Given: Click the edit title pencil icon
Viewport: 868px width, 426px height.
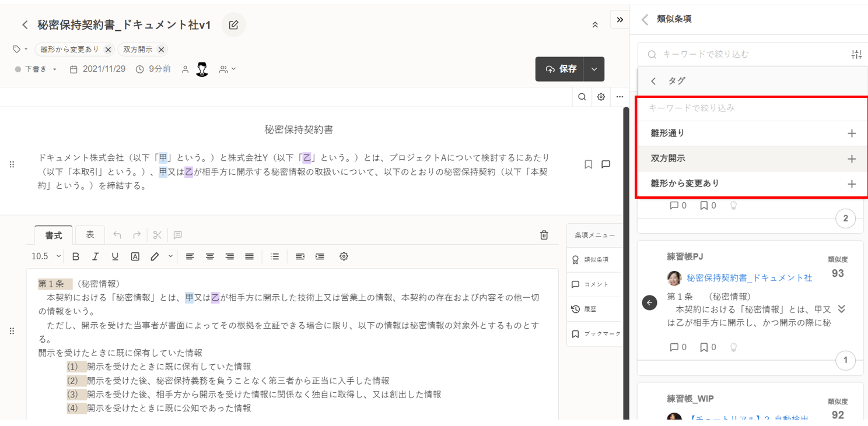Looking at the screenshot, I should [x=233, y=25].
